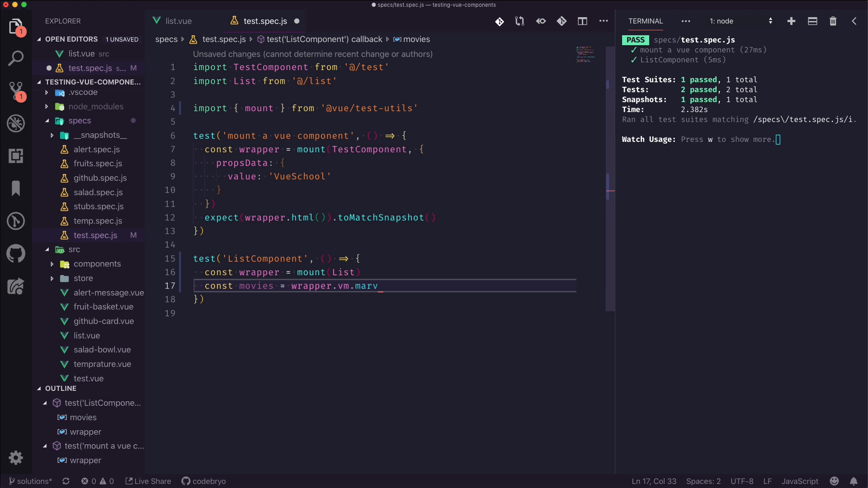Collapse terminal panel with chevron icon
Screen dimensions: 868x488
coord(854,21)
